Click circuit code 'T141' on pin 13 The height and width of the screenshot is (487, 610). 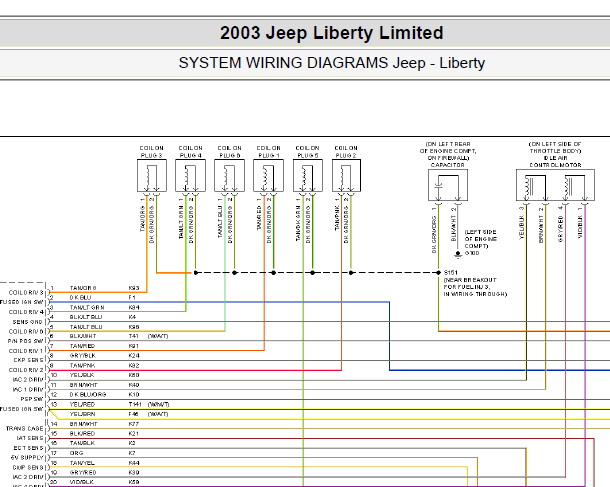[x=135, y=405]
